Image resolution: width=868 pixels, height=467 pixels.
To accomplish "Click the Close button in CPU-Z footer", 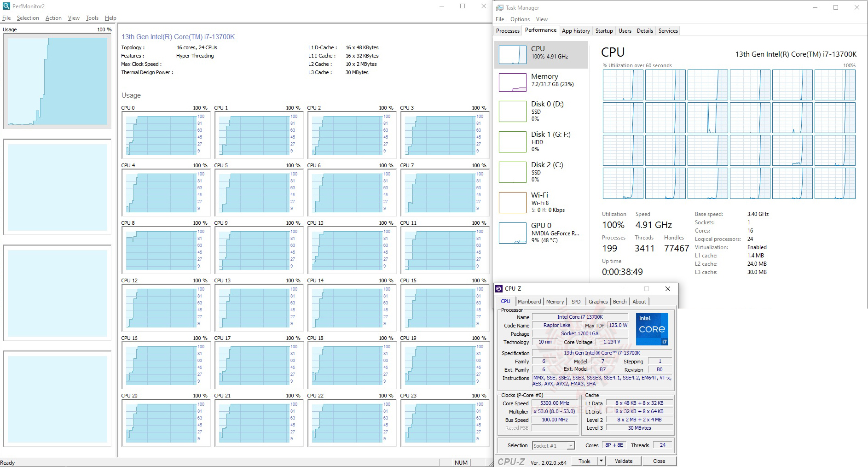I will click(x=659, y=461).
